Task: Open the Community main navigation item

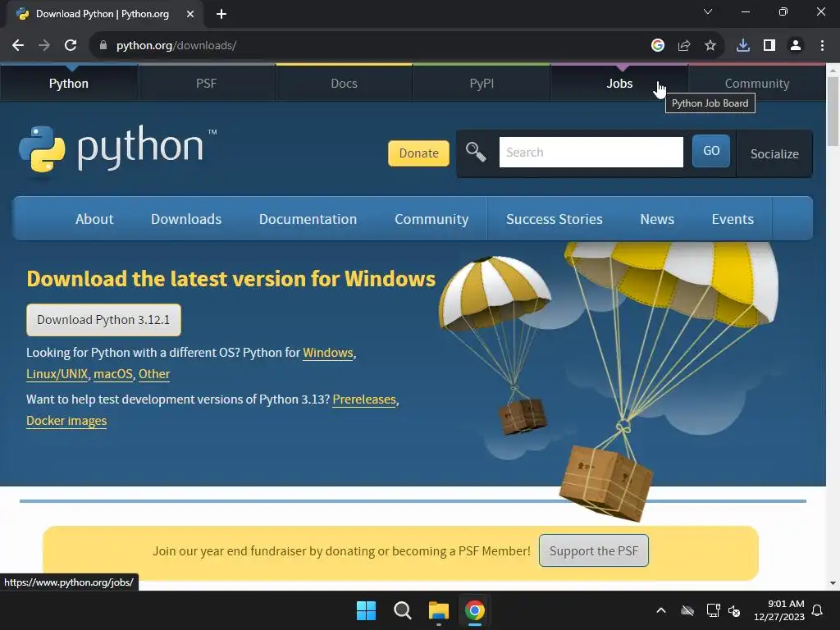Action: (431, 219)
